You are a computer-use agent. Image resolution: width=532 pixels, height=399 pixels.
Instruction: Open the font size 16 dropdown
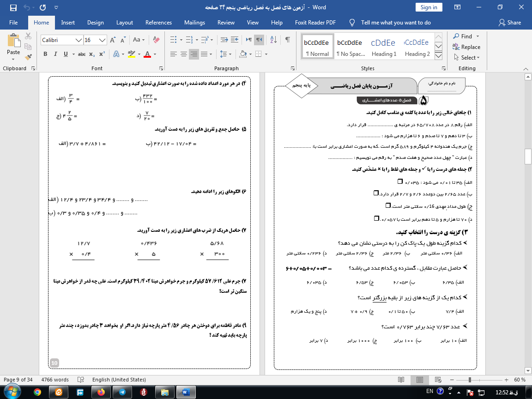coord(103,40)
